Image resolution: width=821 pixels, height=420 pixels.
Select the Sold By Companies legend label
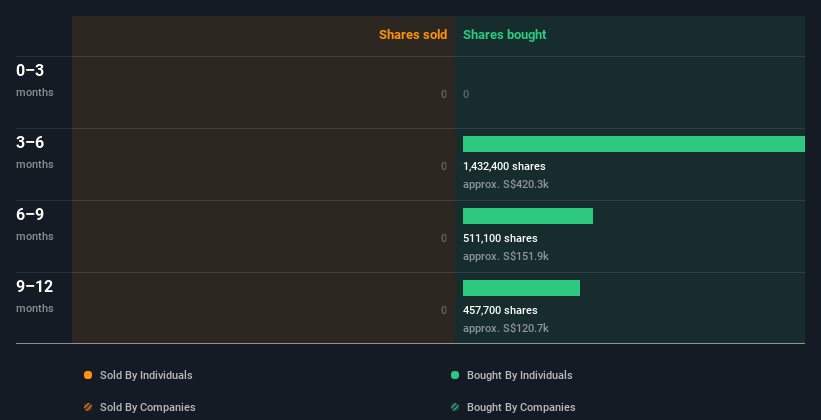coord(148,407)
